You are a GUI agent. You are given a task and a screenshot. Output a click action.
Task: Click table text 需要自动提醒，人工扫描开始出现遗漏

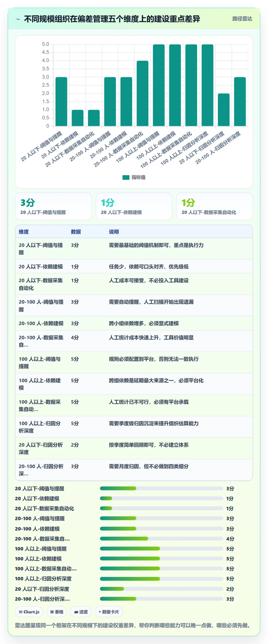[x=151, y=302]
